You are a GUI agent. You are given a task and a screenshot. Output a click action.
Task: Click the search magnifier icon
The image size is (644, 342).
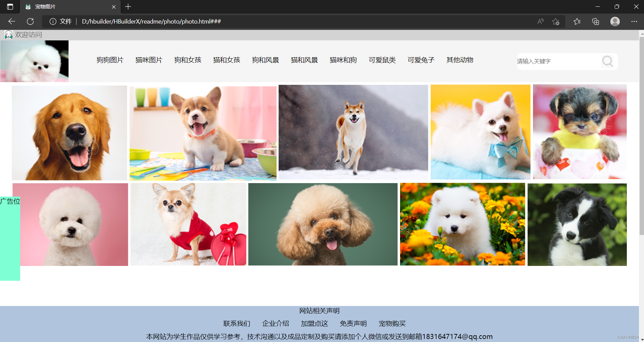click(x=607, y=61)
